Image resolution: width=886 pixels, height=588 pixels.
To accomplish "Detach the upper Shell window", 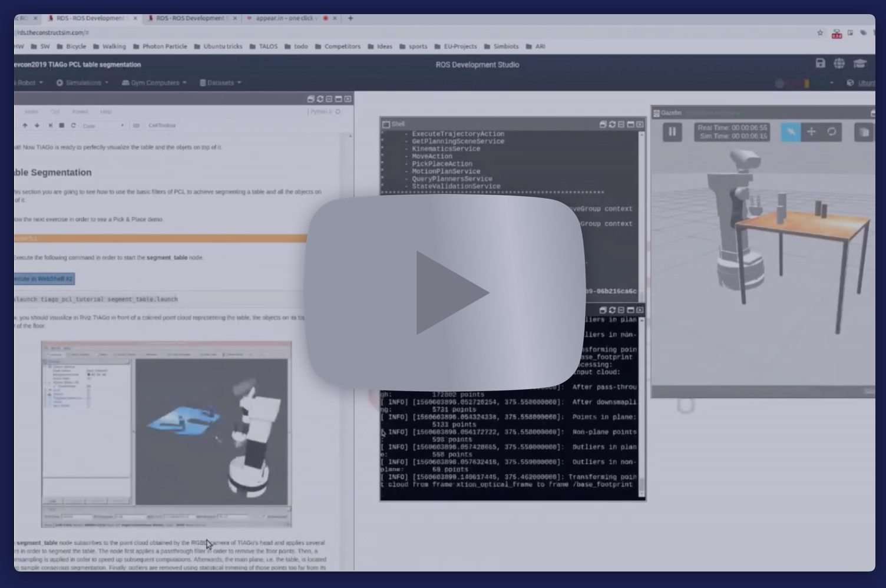I will point(603,124).
